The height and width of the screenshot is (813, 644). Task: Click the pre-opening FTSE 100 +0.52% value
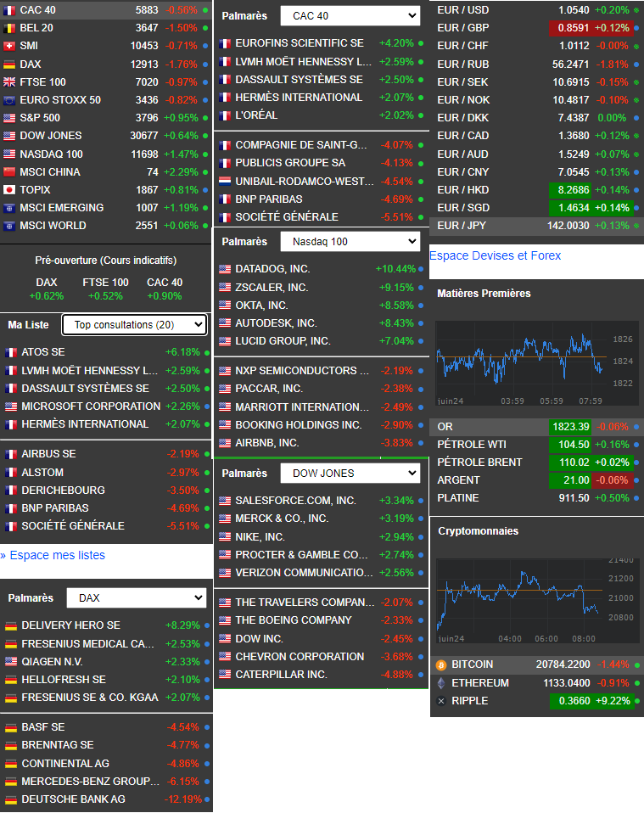point(105,296)
